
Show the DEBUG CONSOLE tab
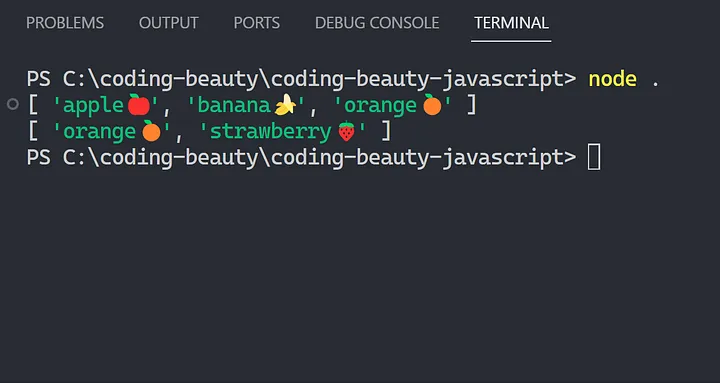[377, 23]
